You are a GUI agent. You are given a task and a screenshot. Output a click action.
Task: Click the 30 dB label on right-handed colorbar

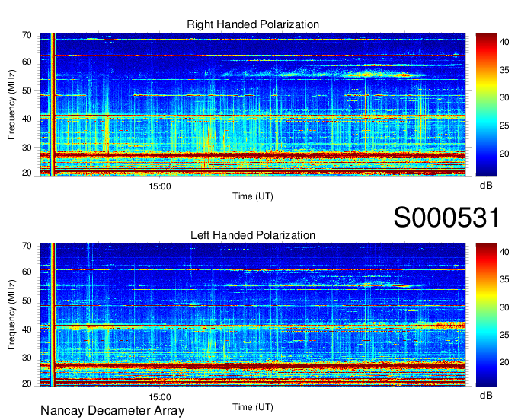504,97
